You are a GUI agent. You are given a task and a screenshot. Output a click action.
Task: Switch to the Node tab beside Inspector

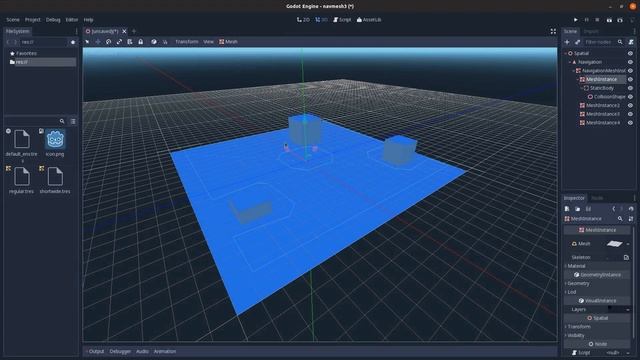pos(597,198)
